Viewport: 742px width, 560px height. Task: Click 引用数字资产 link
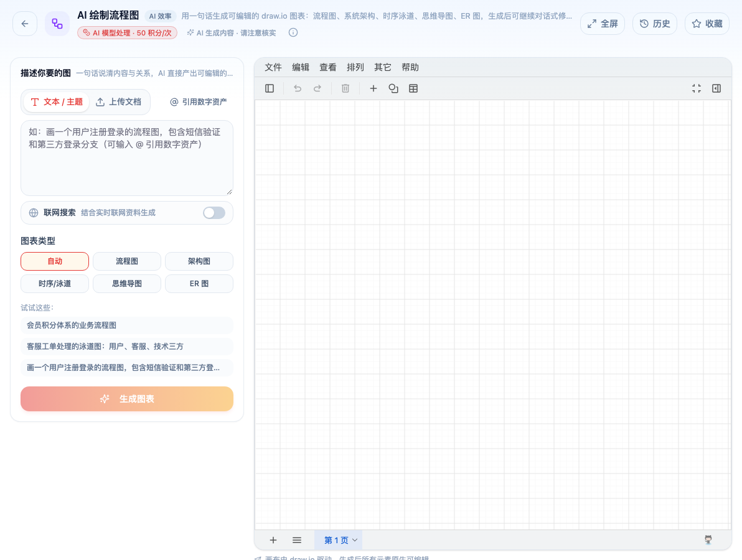point(199,101)
